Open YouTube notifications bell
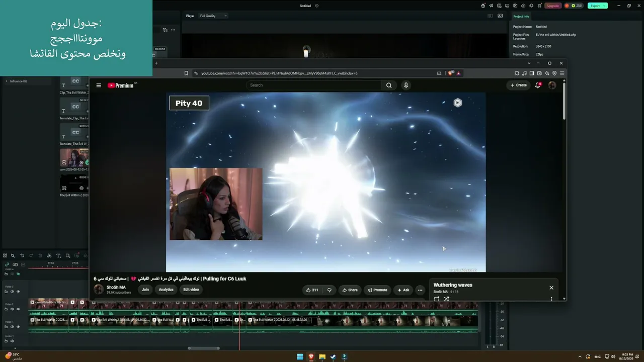644x362 pixels. tap(538, 85)
